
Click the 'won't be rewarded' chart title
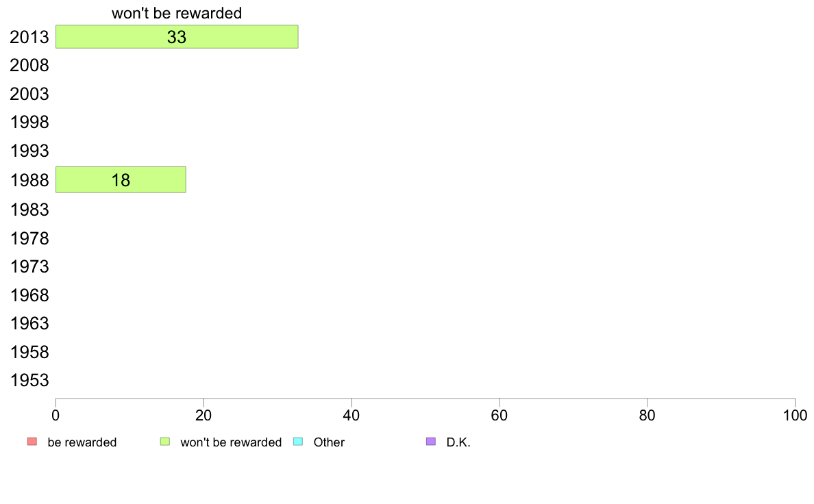click(x=177, y=13)
